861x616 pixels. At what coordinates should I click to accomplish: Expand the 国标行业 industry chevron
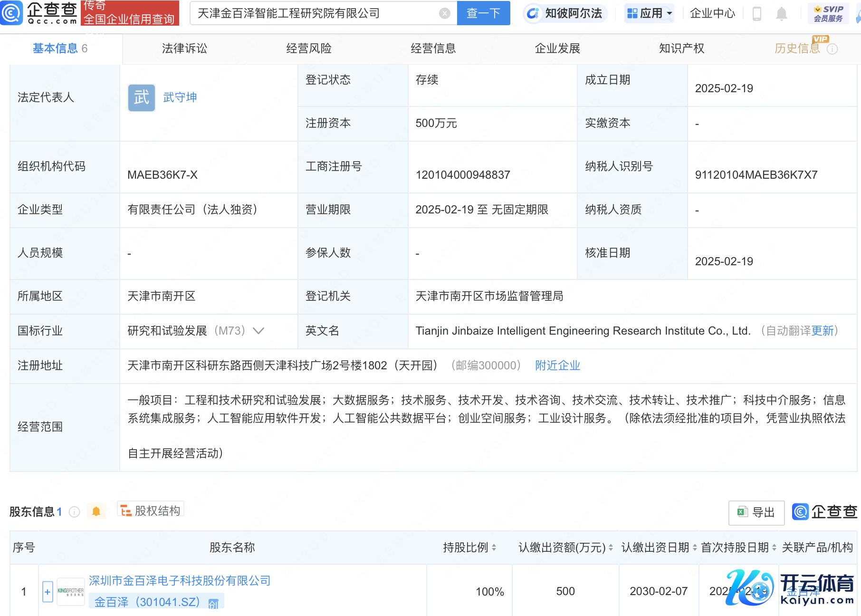258,331
